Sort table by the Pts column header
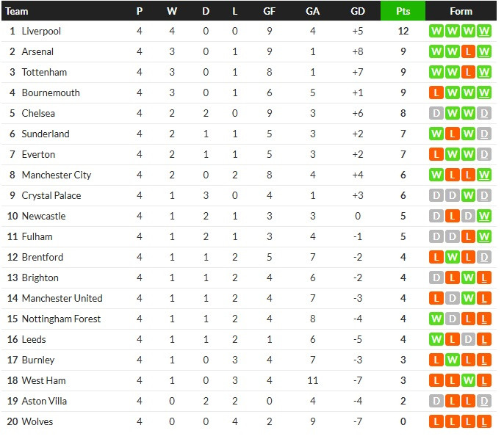Screen dimensions: 504x439 pyautogui.click(x=403, y=11)
